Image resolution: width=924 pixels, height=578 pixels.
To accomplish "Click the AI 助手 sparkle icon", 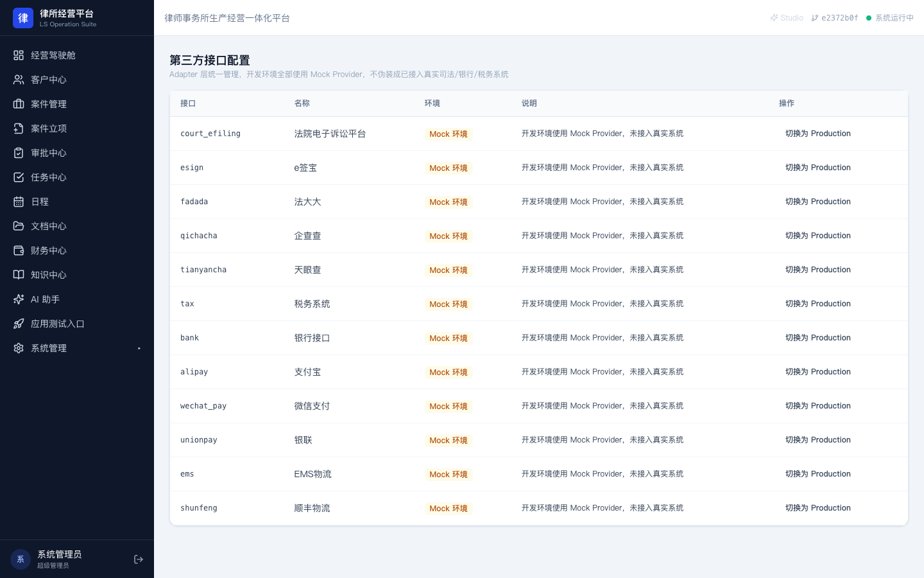I will (x=19, y=299).
